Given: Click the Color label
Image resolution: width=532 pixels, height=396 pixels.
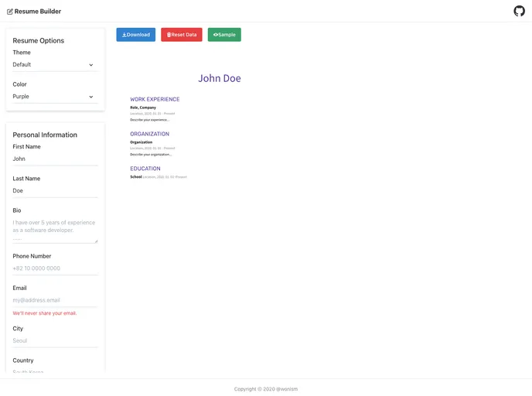Looking at the screenshot, I should tap(19, 84).
